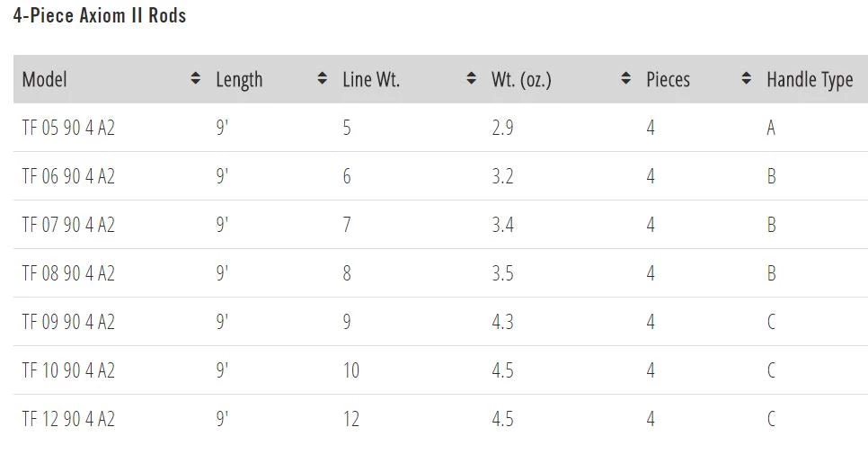Screen dimensions: 868x463
Task: Click the Length column header label
Action: point(239,79)
